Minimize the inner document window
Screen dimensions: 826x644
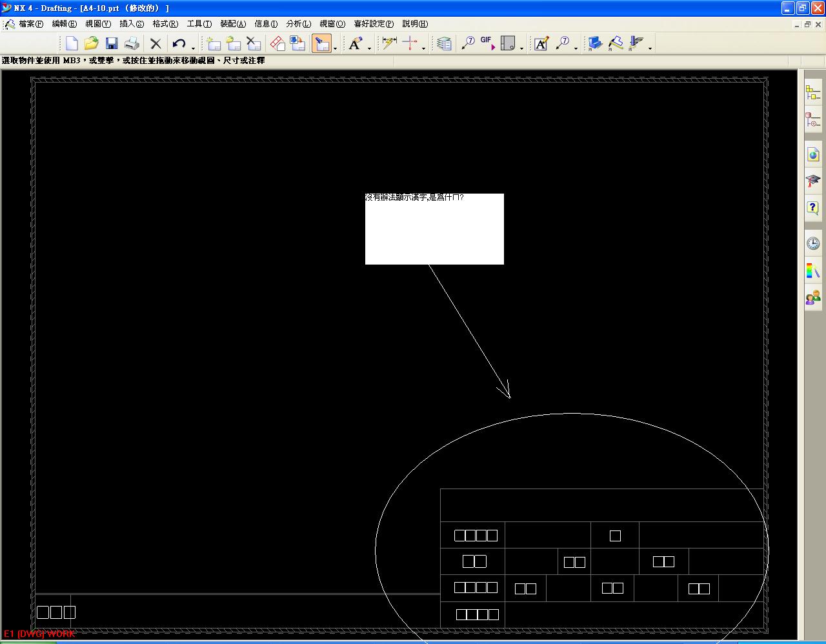pyautogui.click(x=797, y=25)
